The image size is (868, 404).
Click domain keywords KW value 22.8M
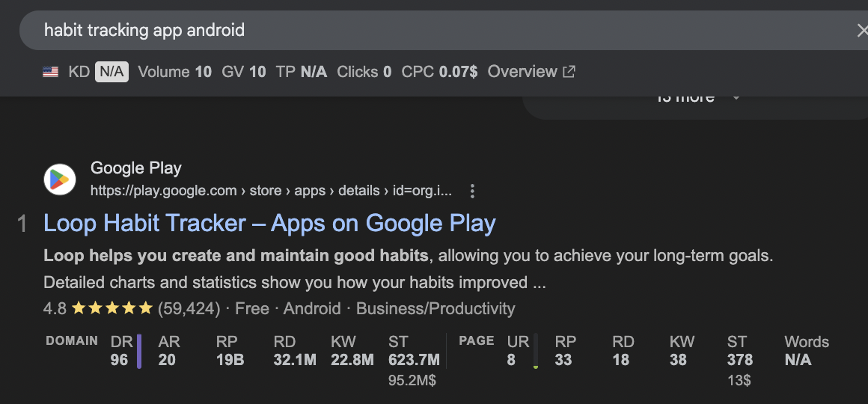(352, 360)
